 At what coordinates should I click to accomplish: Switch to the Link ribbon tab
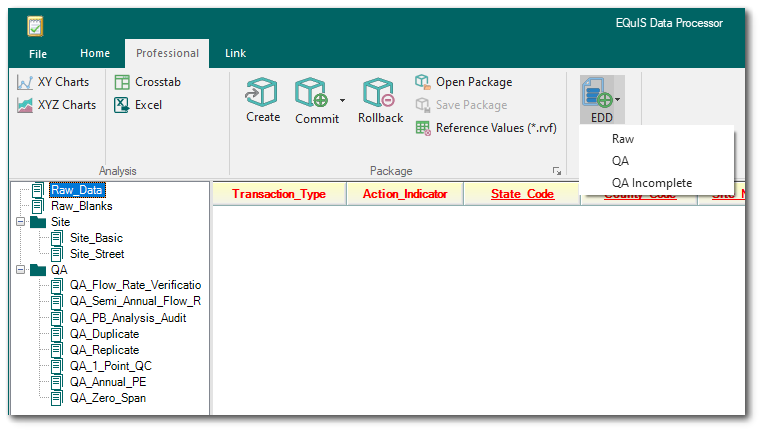[235, 54]
